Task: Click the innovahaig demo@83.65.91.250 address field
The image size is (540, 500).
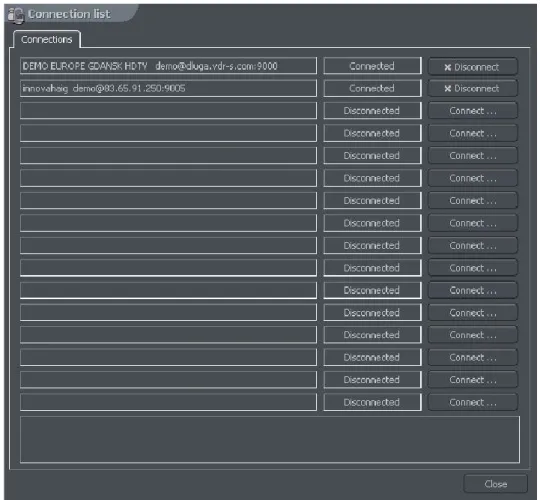Action: pos(168,88)
